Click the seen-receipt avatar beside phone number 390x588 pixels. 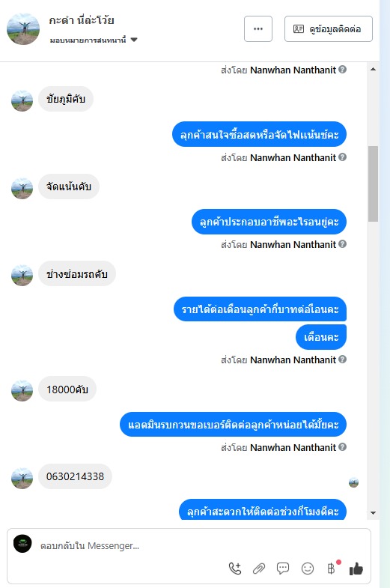pyautogui.click(x=353, y=482)
